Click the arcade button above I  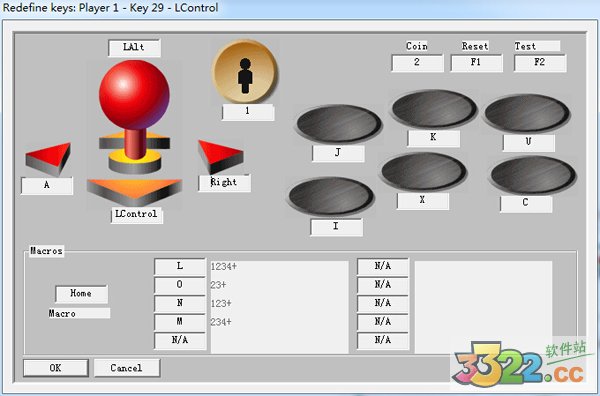click(331, 196)
